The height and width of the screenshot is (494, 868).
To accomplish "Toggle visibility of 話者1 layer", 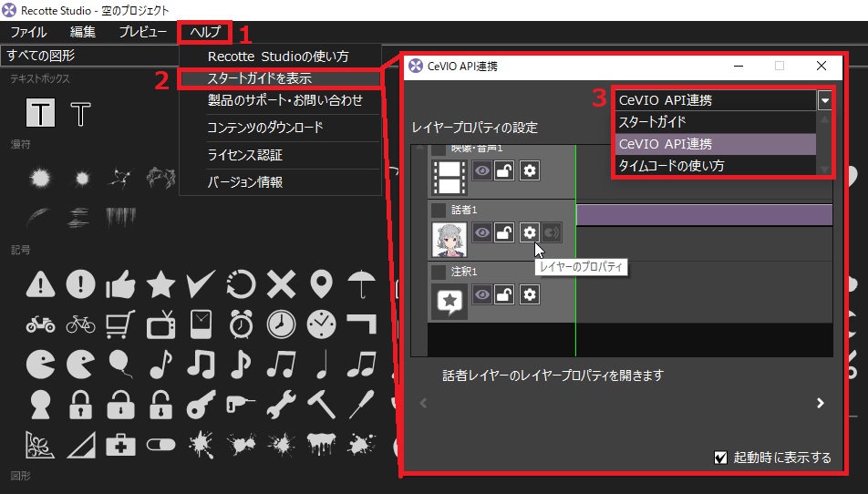I will click(482, 232).
